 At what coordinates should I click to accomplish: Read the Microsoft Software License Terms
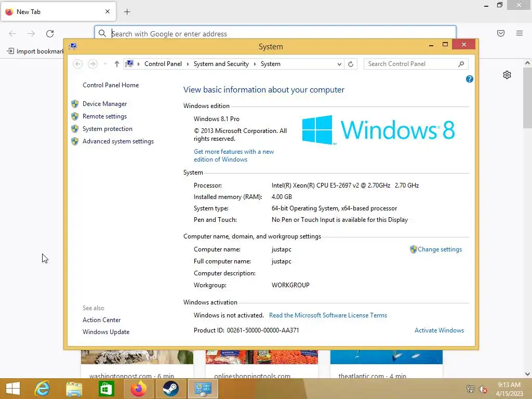tap(328, 315)
